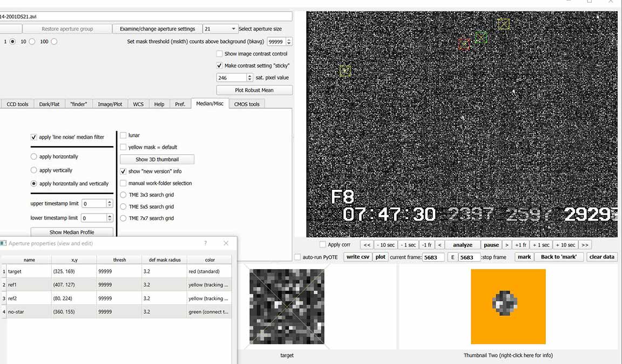
Task: Click the current frame input field
Action: (x=433, y=257)
